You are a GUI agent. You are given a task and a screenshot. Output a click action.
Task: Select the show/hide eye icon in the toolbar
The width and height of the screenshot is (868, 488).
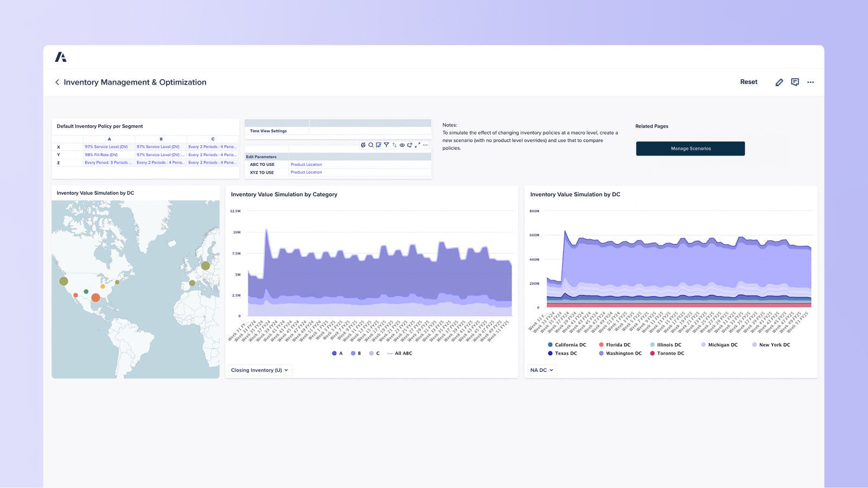(401, 145)
